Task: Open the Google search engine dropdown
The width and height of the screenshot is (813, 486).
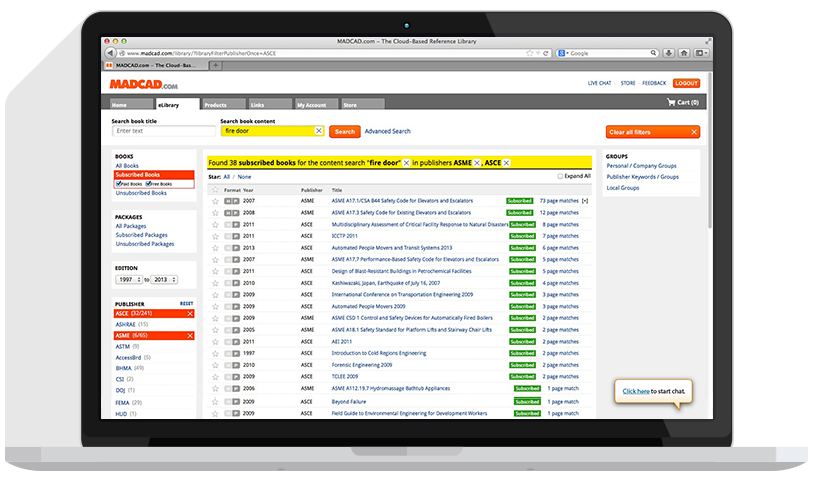Action: click(x=563, y=53)
